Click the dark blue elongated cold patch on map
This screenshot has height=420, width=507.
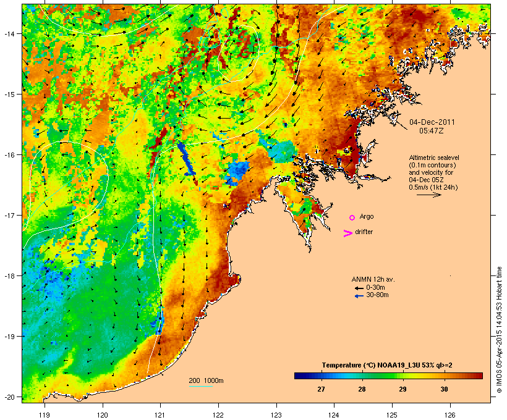point(186,159)
